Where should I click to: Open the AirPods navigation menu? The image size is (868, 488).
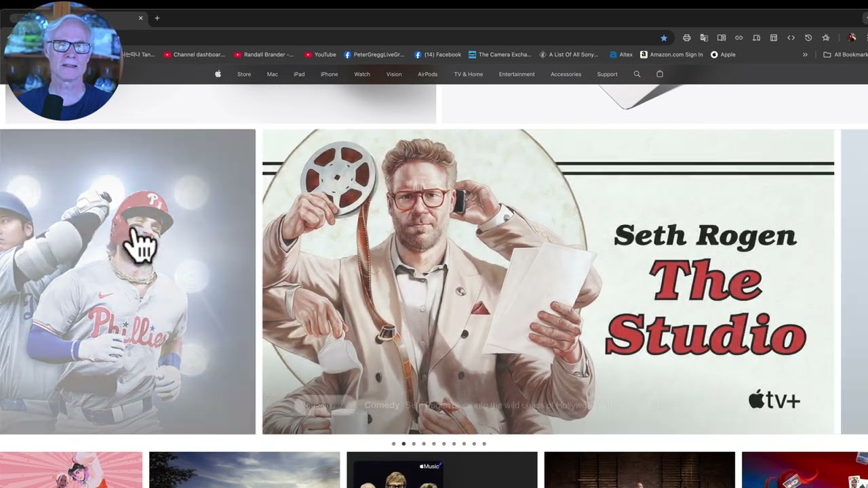pos(427,74)
